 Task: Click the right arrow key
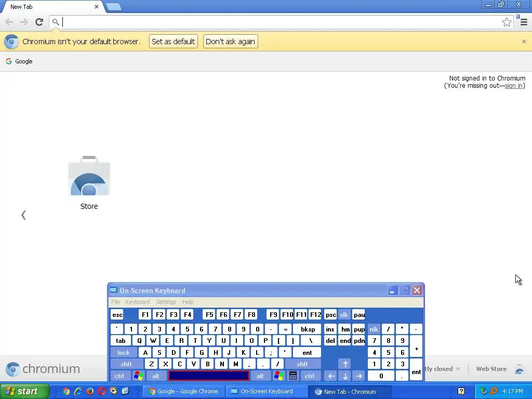tap(359, 376)
